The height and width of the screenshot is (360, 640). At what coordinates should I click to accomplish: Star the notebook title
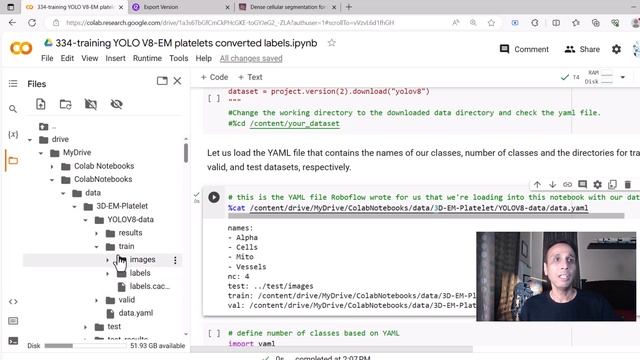tap(331, 43)
